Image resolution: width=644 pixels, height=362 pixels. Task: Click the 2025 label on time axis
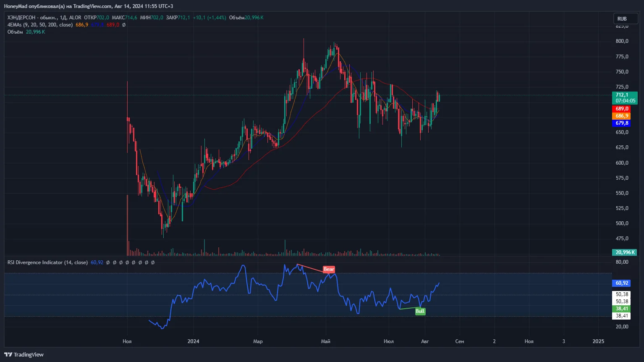tap(598, 341)
